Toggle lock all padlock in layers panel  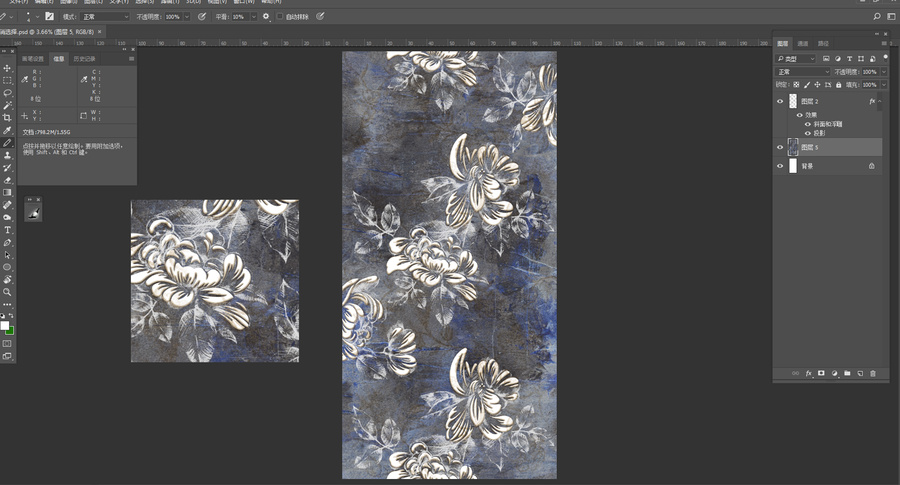839,85
